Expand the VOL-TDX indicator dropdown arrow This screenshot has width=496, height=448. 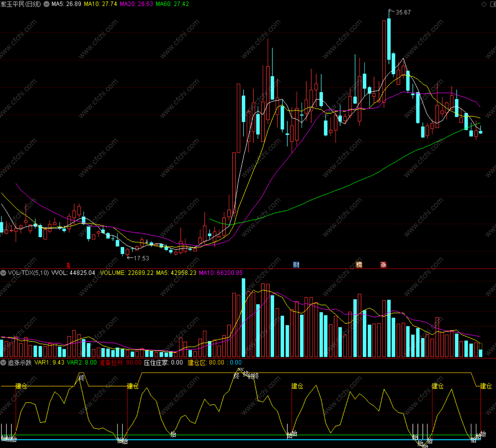[x=3, y=273]
